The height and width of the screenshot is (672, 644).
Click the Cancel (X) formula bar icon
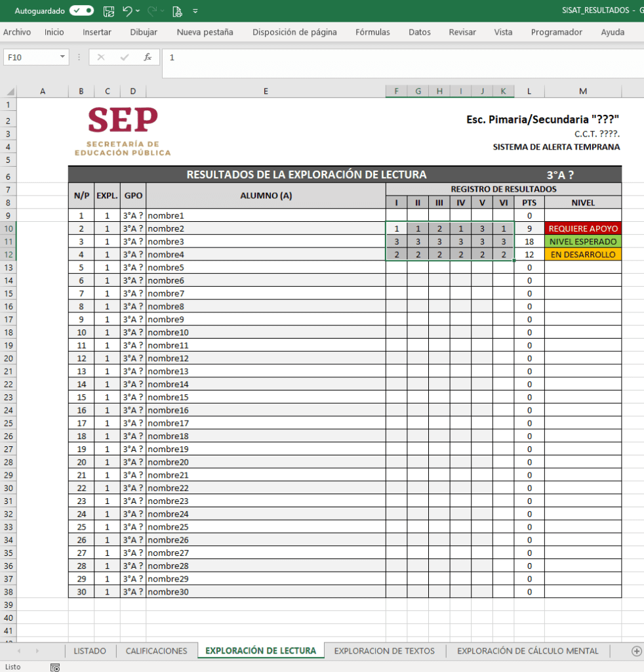tap(101, 57)
